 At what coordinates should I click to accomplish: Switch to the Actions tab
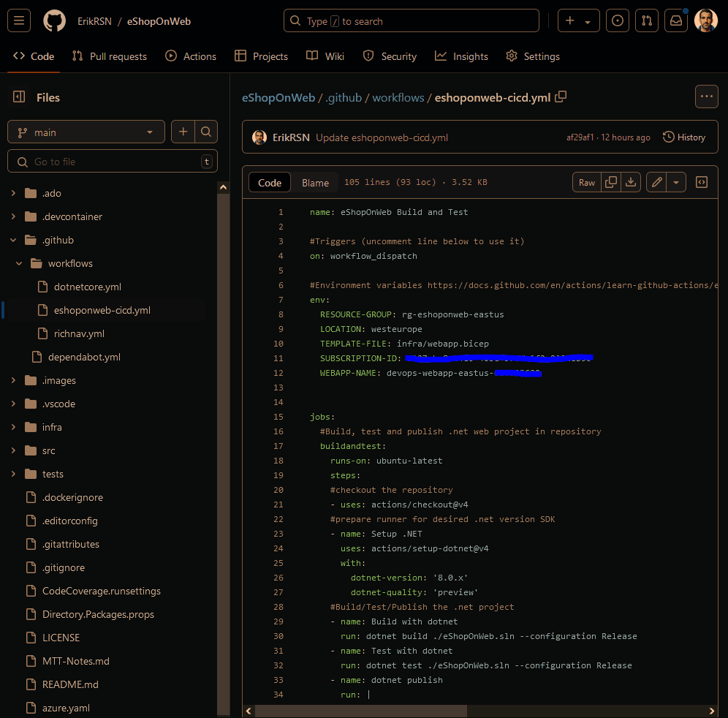(191, 56)
